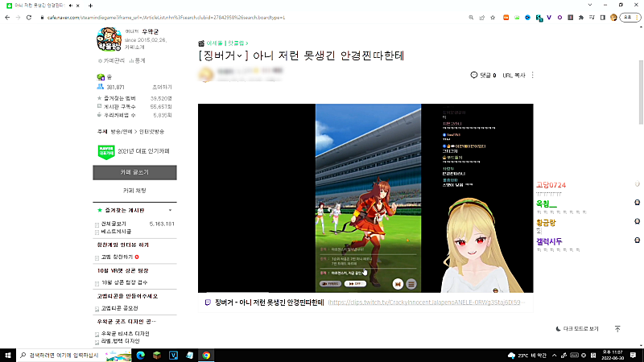
Task: Switch on 다크 모드로 보기 dark mode
Action: [x=577, y=329]
